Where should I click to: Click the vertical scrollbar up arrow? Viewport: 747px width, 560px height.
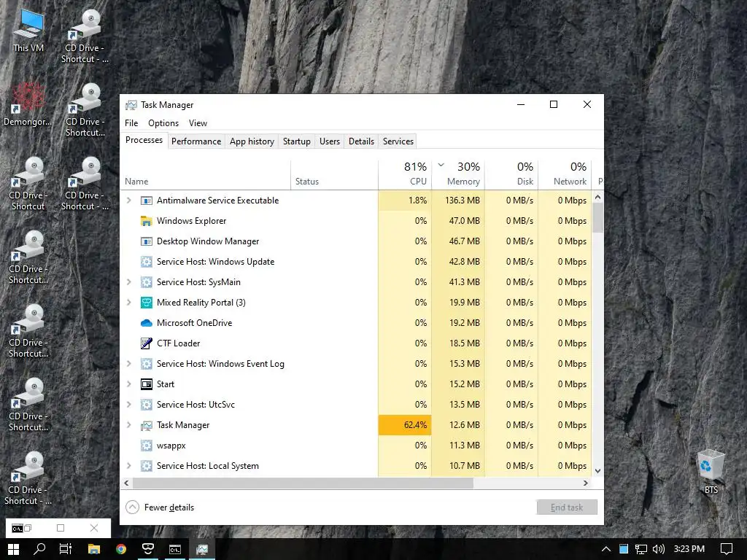pyautogui.click(x=598, y=197)
